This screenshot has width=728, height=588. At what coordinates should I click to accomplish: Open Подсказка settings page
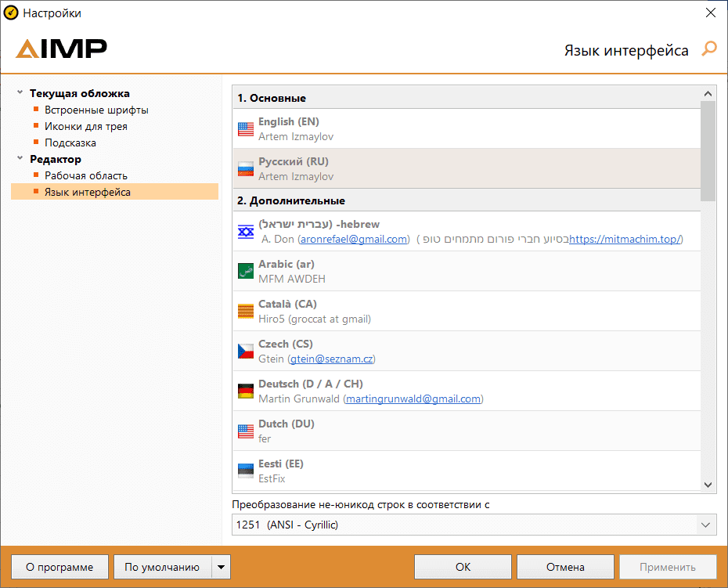pyautogui.click(x=70, y=142)
